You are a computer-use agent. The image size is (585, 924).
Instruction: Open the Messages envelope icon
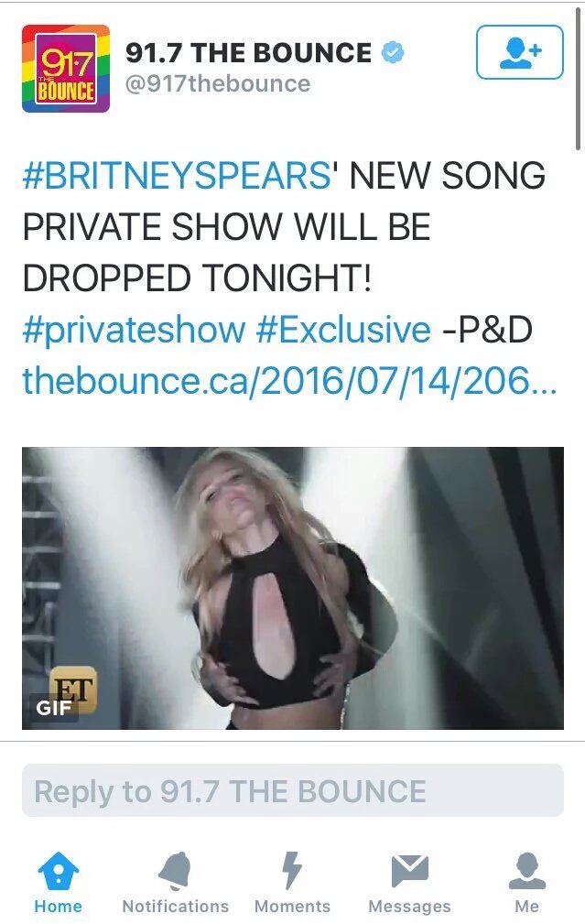pyautogui.click(x=409, y=871)
